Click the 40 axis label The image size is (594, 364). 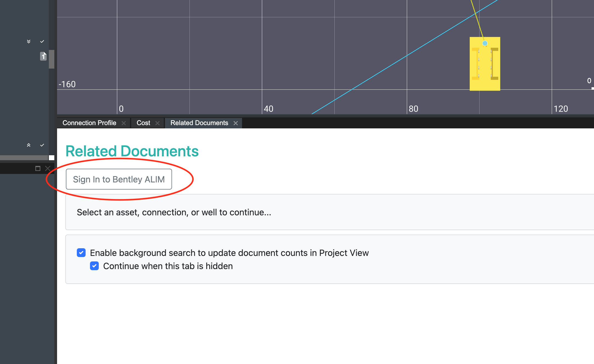coord(269,109)
